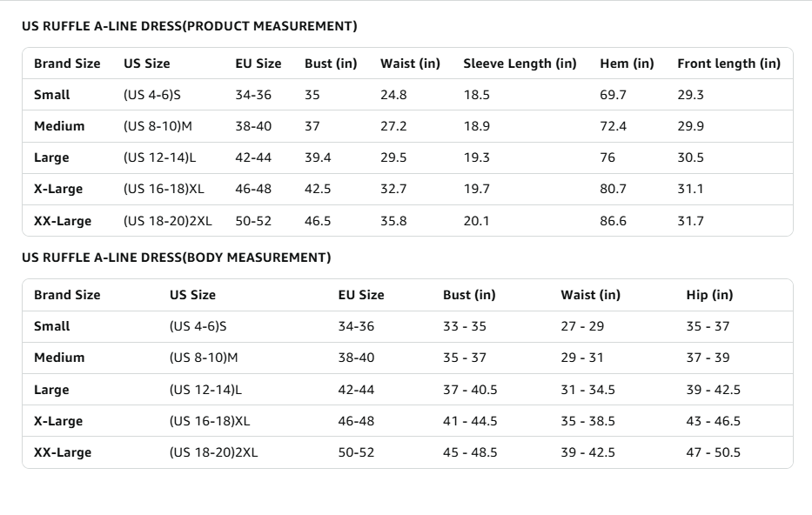Click the Sleeve Length (in) column header
The image size is (812, 515).
coord(520,64)
